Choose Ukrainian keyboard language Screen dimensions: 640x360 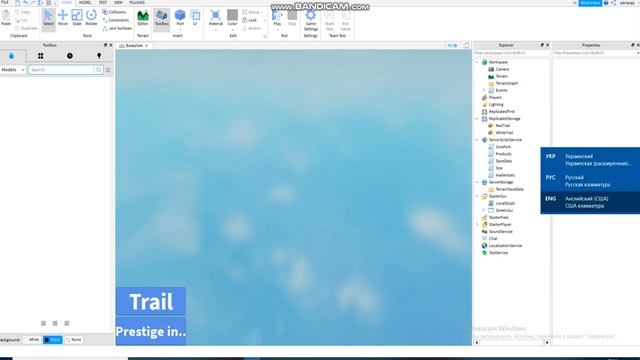[590, 160]
